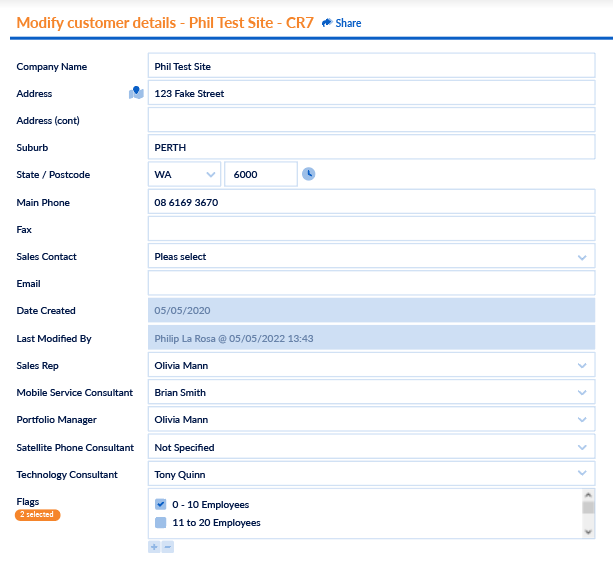Open the map icon beside Address
This screenshot has width=613, height=563.
pos(136,93)
